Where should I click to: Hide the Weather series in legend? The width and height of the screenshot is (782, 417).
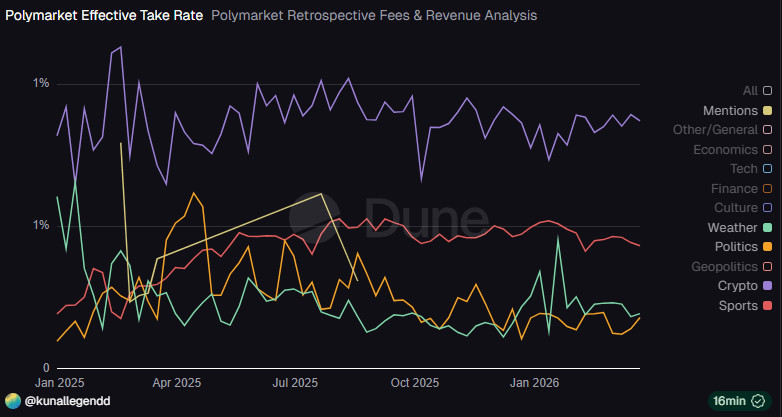[x=740, y=227]
